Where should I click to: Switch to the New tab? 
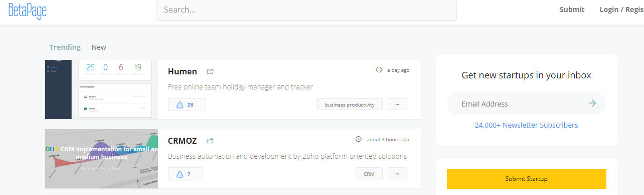(x=99, y=47)
